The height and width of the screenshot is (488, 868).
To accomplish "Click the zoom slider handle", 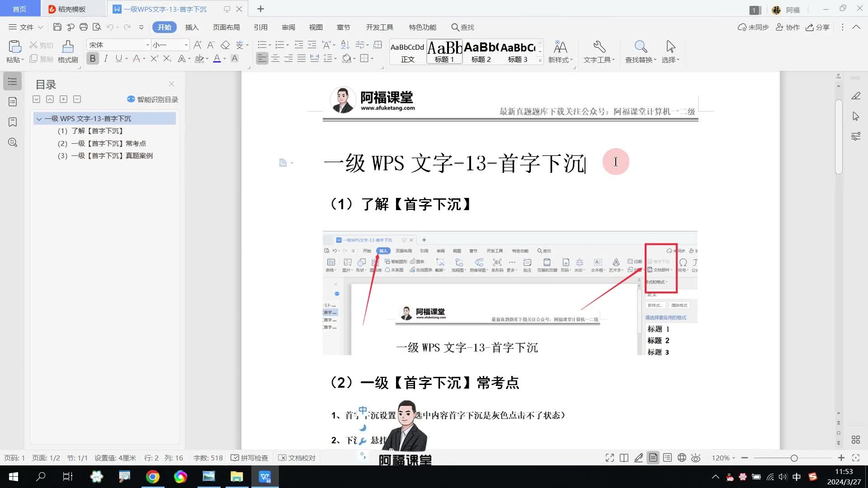I will coord(794,458).
